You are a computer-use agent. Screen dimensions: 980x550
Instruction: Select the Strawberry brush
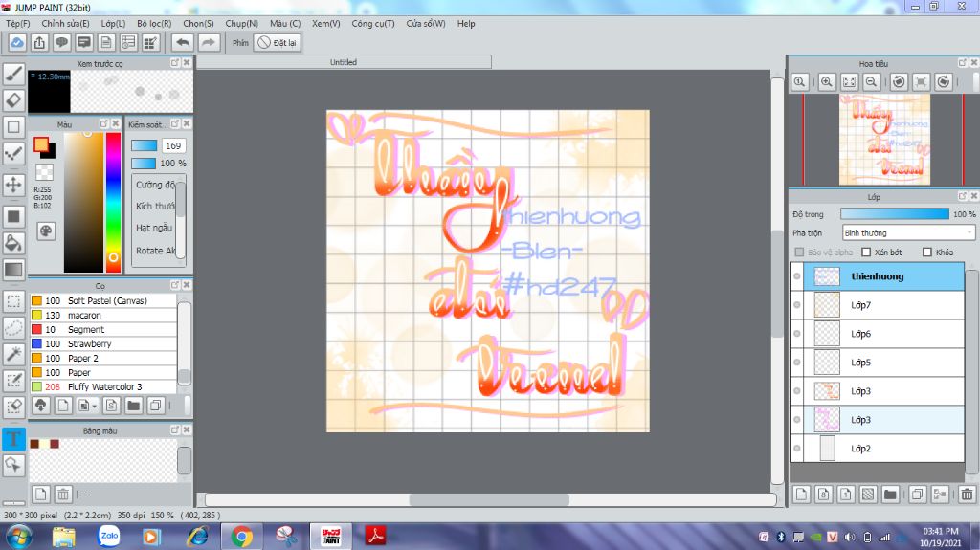coord(103,343)
